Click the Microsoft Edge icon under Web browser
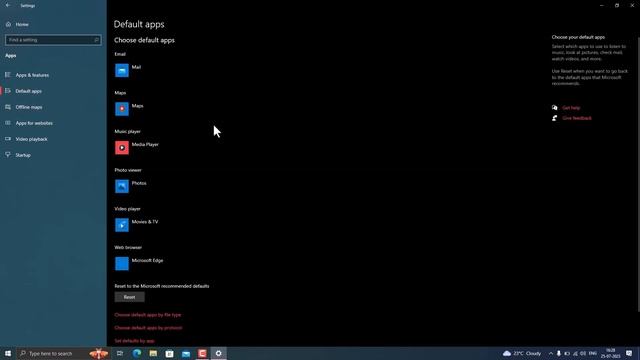640x360 pixels. [x=122, y=264]
